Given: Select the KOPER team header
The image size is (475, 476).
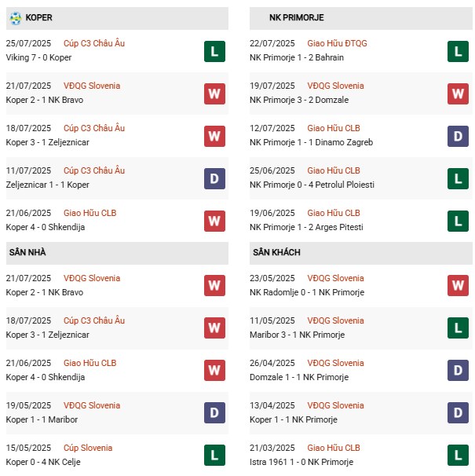Looking at the screenshot, I should point(39,17).
